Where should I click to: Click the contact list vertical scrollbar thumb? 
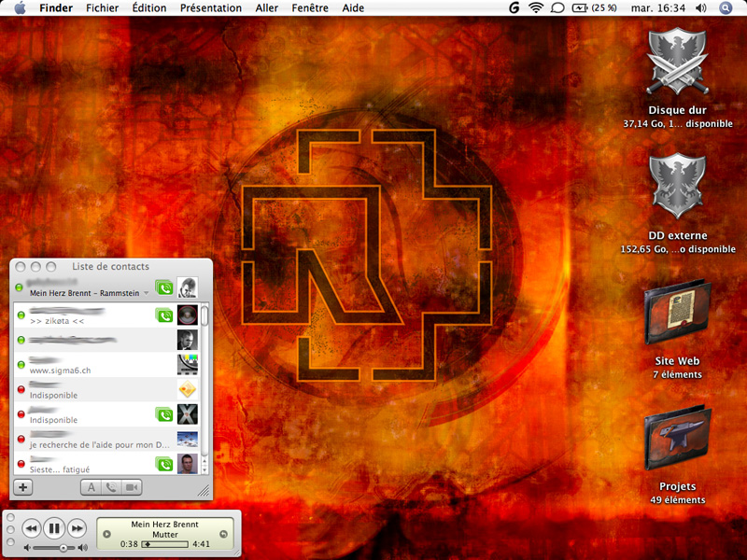coord(204,316)
